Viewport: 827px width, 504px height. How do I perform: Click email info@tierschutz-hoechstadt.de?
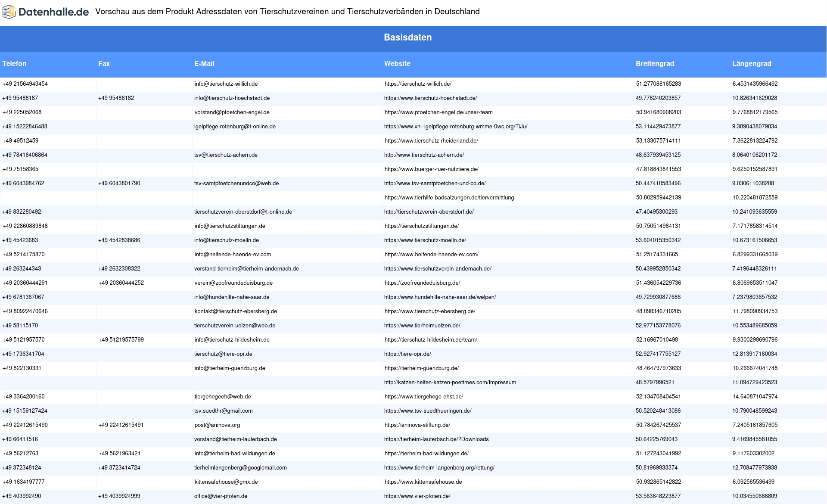tap(232, 98)
